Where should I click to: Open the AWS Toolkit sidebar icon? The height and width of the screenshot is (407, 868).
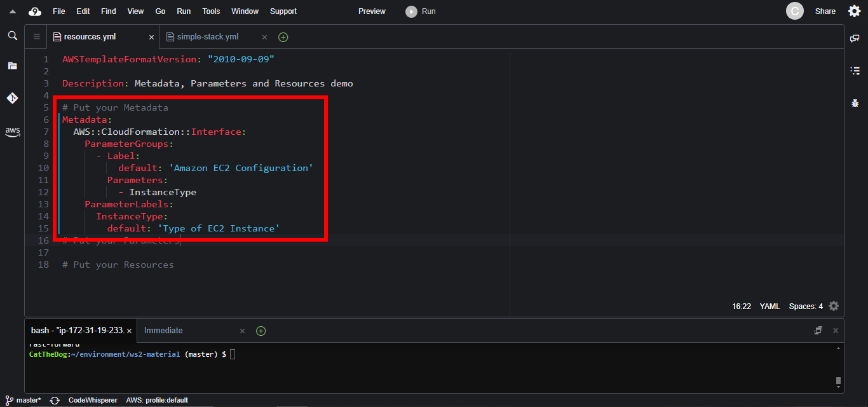(12, 132)
